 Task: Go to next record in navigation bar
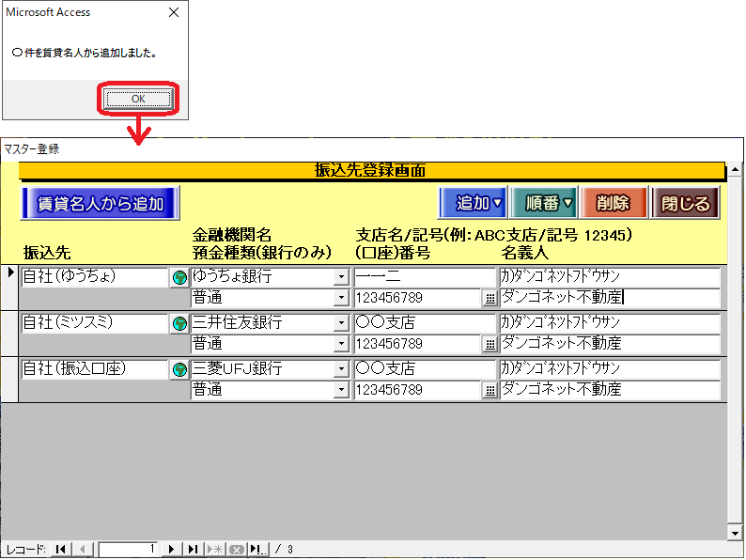click(172, 549)
